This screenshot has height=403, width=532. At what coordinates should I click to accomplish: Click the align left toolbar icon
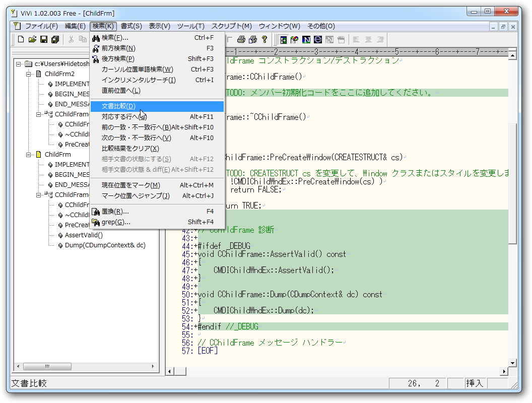tap(356, 40)
